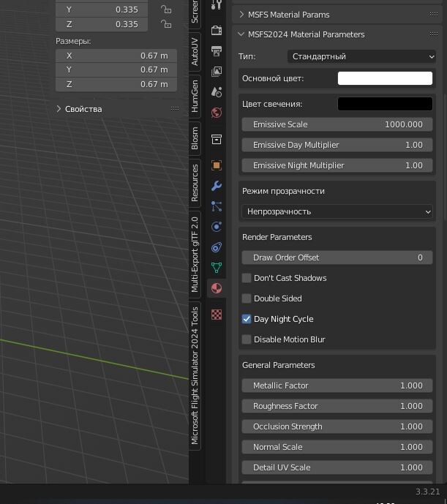Click Detail UV Scale field
447x504 pixels.
(x=337, y=467)
